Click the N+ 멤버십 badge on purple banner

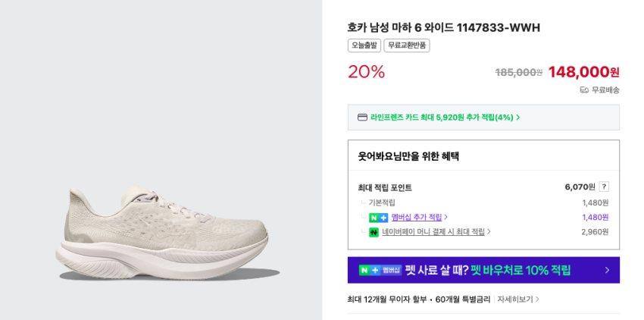(380, 270)
